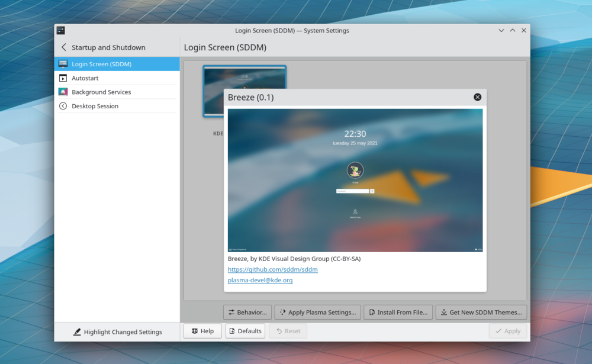
Task: Open Desktop Session page
Action: tap(117, 106)
